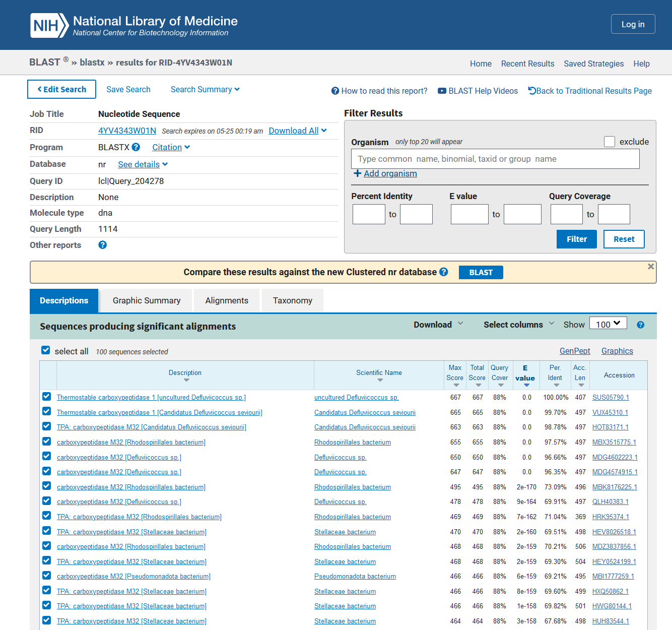Open the RID 4YV4343W01N link

tap(127, 131)
